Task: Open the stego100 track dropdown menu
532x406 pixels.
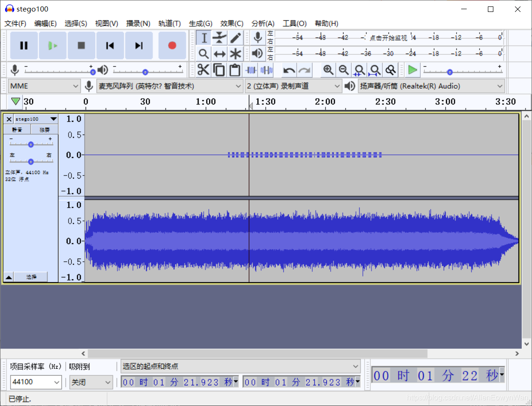Action: click(x=35, y=119)
